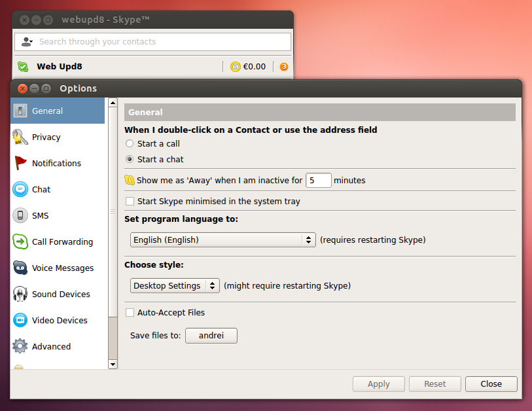
Task: Enable Start Skype minimised in system tray
Action: [x=130, y=202]
